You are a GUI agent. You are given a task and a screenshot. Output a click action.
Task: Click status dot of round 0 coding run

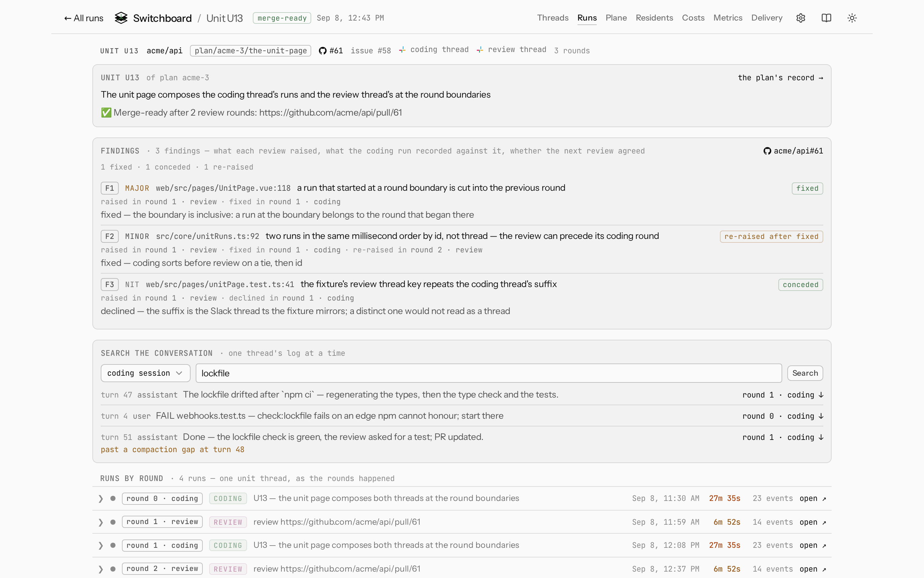[113, 498]
